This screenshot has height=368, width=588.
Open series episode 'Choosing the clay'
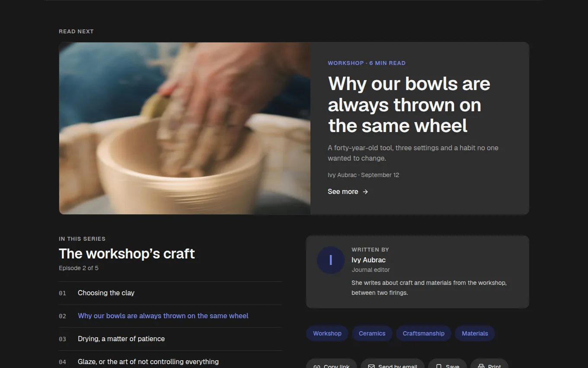click(170, 293)
